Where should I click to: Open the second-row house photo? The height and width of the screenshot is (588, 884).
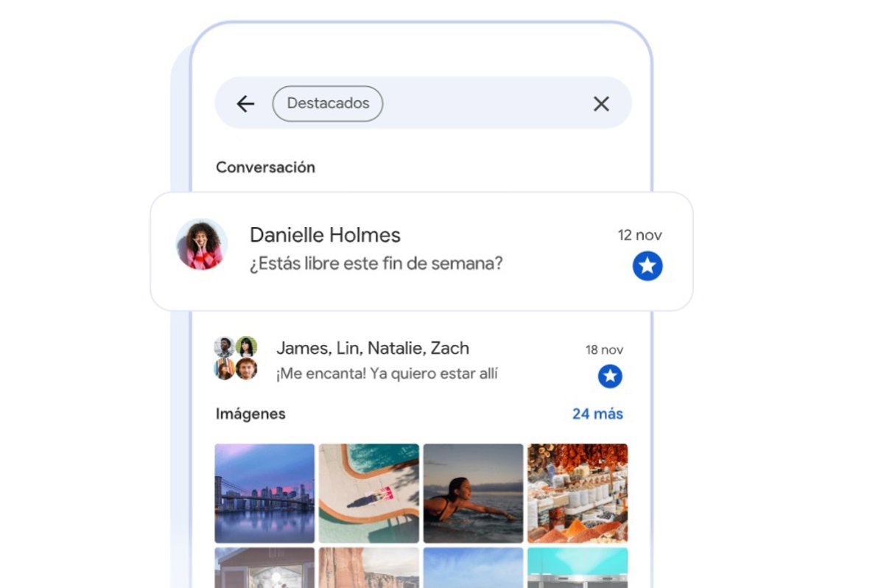264,567
